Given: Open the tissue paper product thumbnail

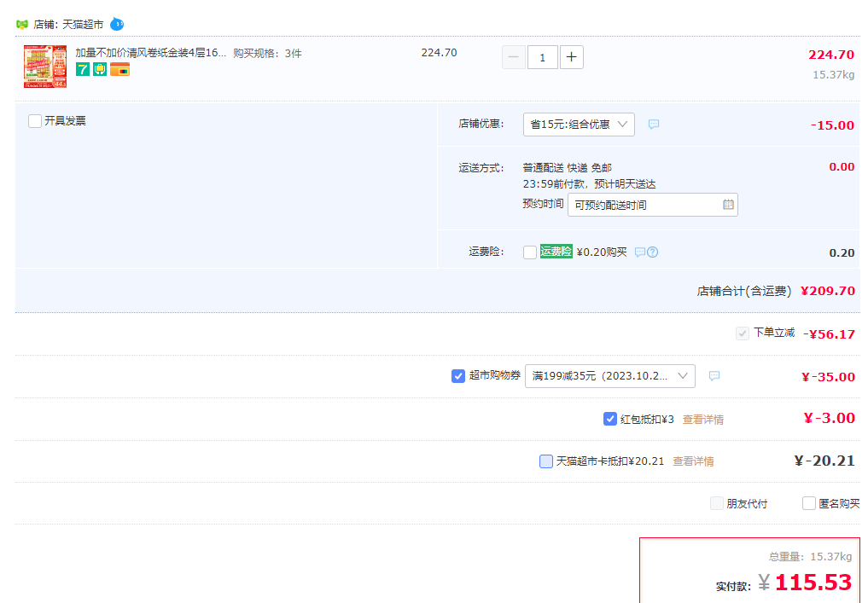Looking at the screenshot, I should pyautogui.click(x=45, y=67).
